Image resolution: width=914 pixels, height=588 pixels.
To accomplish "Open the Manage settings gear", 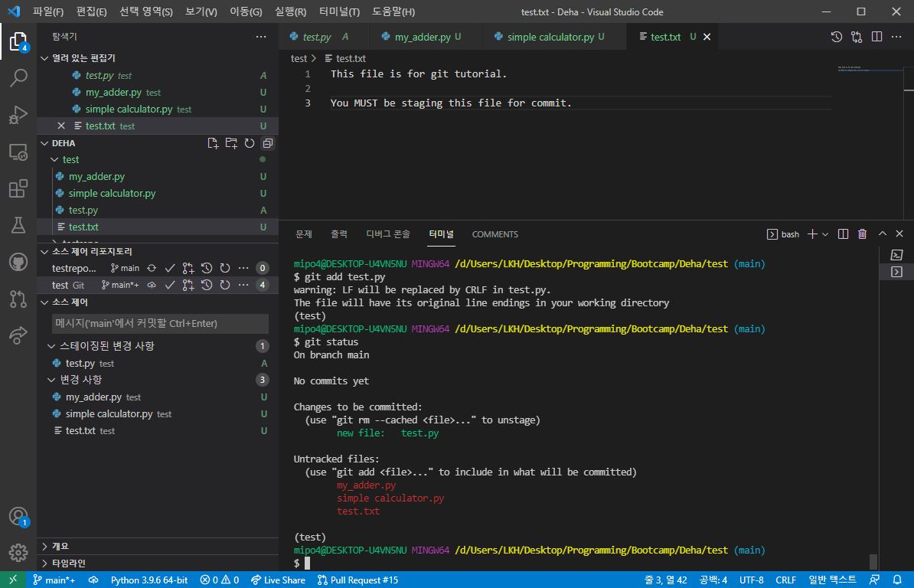I will point(18,553).
